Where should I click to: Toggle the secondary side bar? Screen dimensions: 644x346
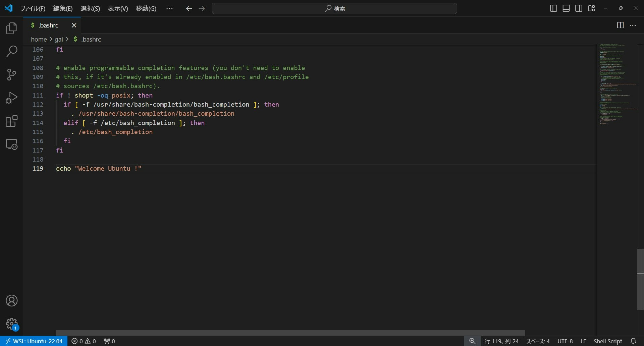pos(579,8)
